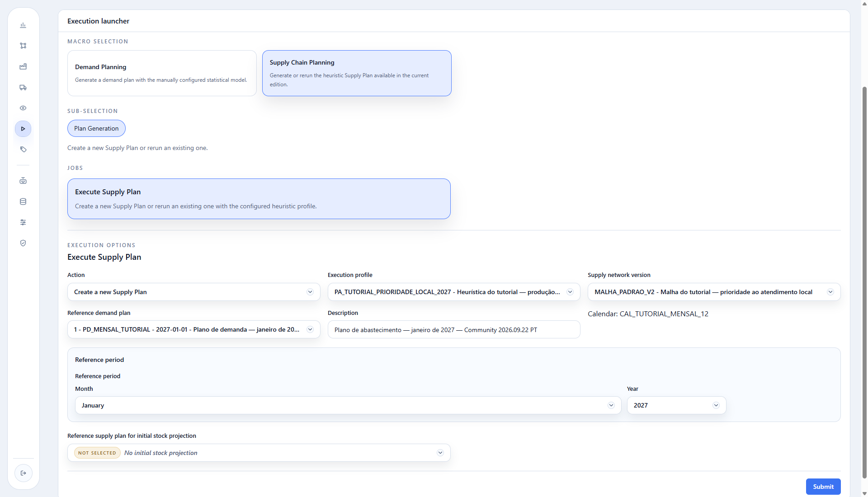Click the Submit button
Viewport: 868px width, 497px height.
823,487
